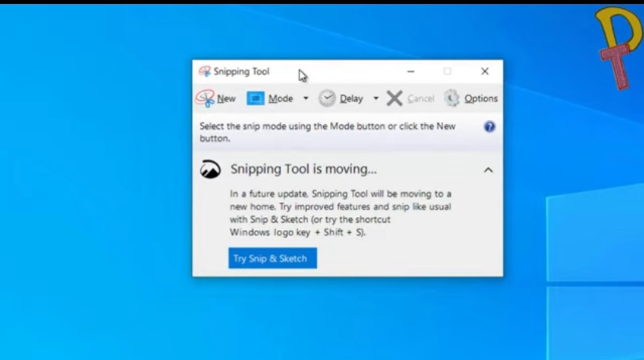This screenshot has height=360, width=644.
Task: Click the Delay toolbar label
Action: [x=352, y=98]
